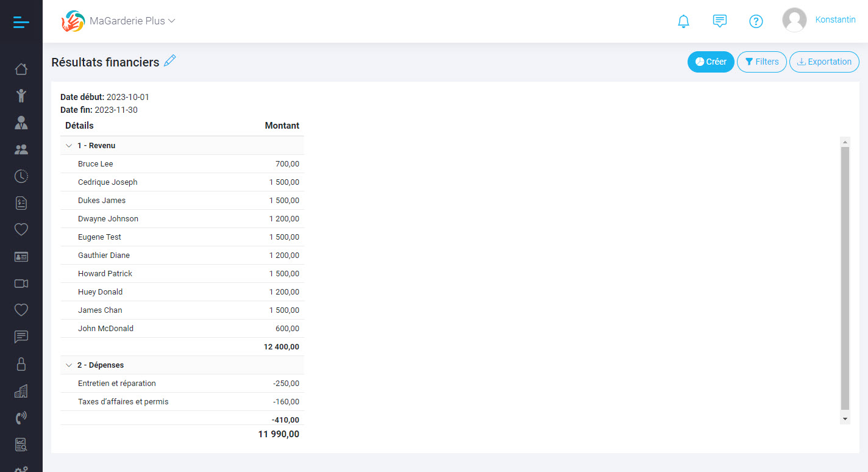This screenshot has height=472, width=868.
Task: Open the billing document icon in sidebar
Action: point(21,203)
